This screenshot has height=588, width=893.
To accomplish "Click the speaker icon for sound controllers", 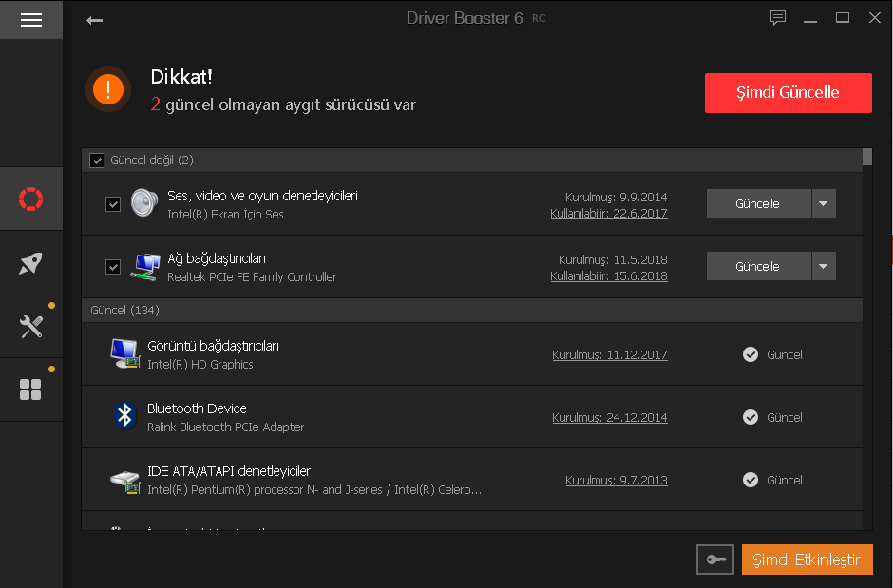I will tap(144, 202).
